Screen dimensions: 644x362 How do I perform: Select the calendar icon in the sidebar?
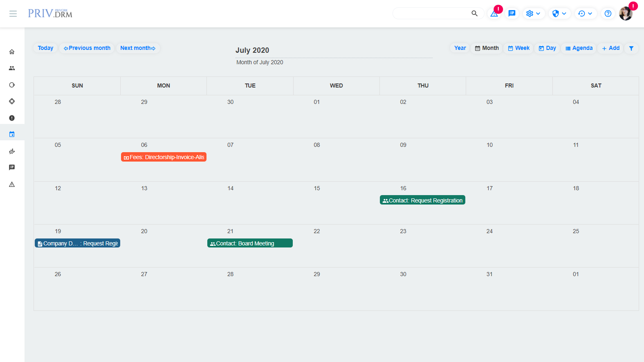coord(12,134)
